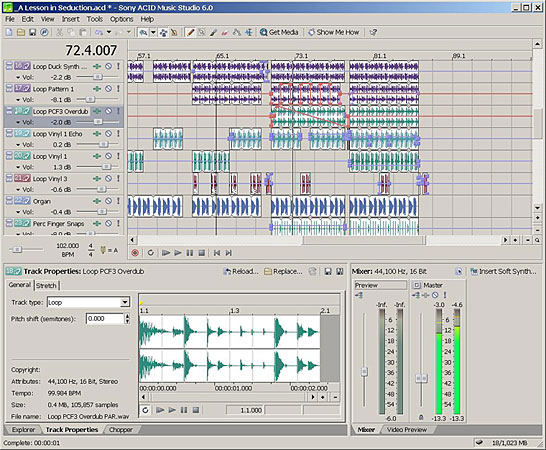Mute the Loop Duck Synth track
Image resolution: width=546 pixels, height=450 pixels.
point(109,66)
